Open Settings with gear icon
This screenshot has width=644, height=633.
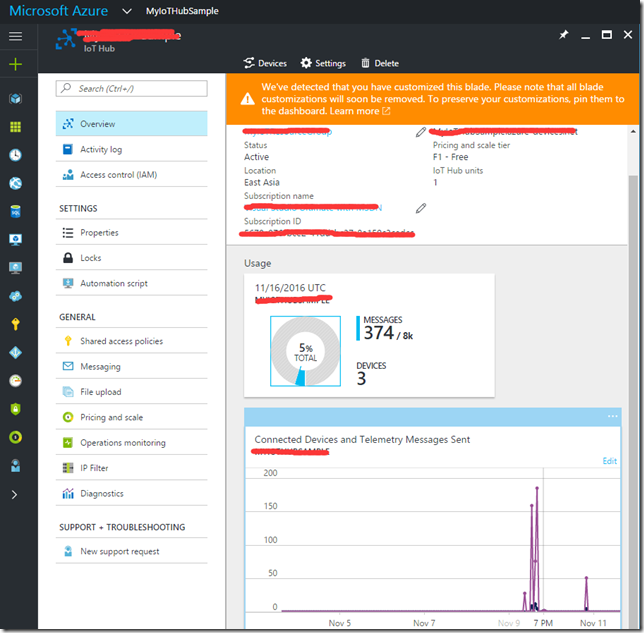(323, 63)
